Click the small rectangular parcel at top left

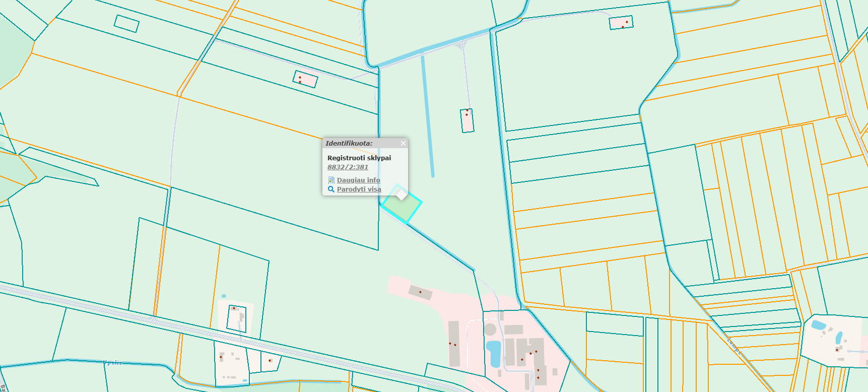coord(126,23)
